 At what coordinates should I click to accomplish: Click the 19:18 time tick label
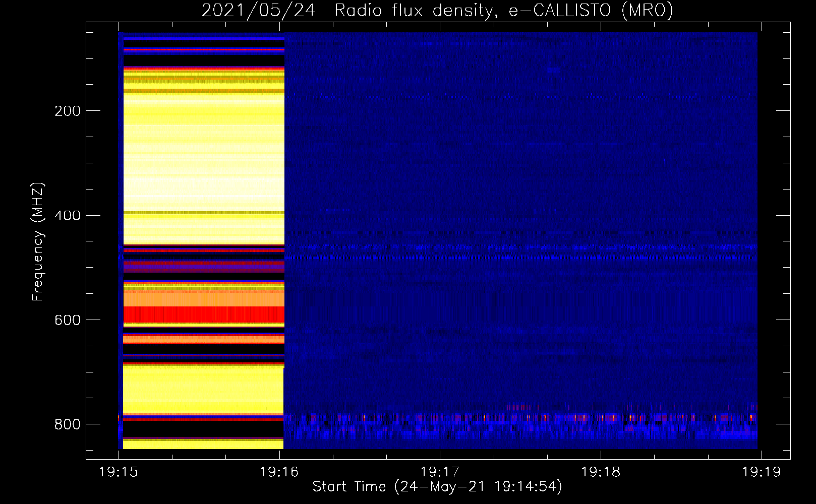click(x=600, y=472)
